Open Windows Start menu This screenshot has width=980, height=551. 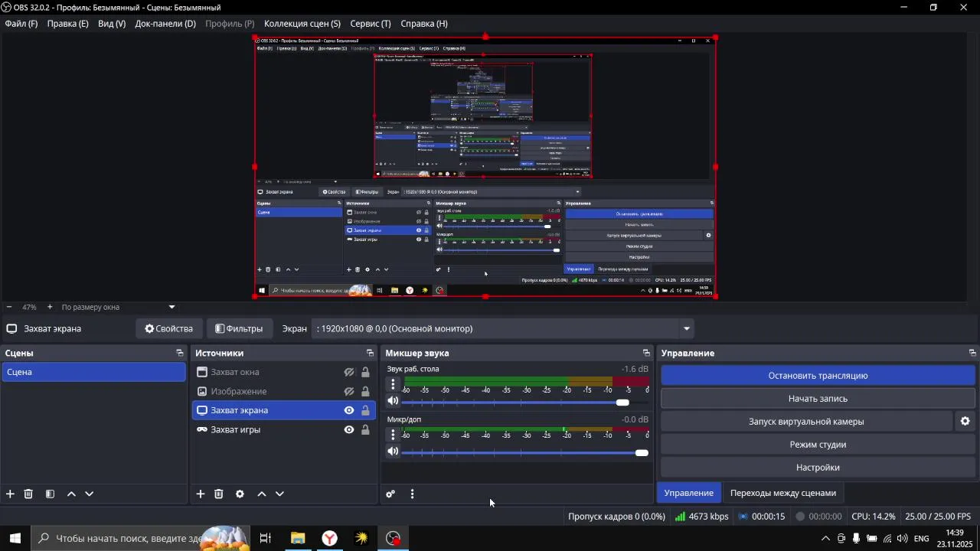click(x=15, y=539)
